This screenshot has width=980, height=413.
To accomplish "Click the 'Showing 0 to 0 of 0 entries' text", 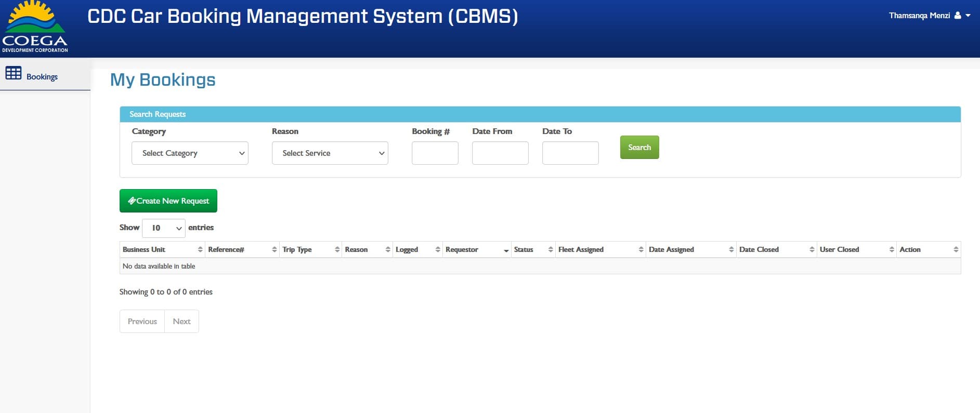I will (x=166, y=292).
